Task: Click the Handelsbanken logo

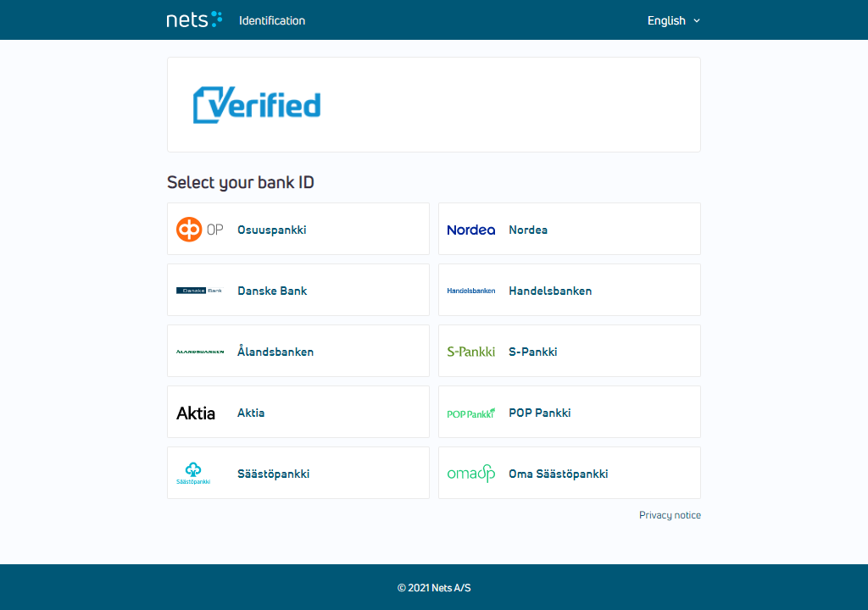Action: pos(471,291)
